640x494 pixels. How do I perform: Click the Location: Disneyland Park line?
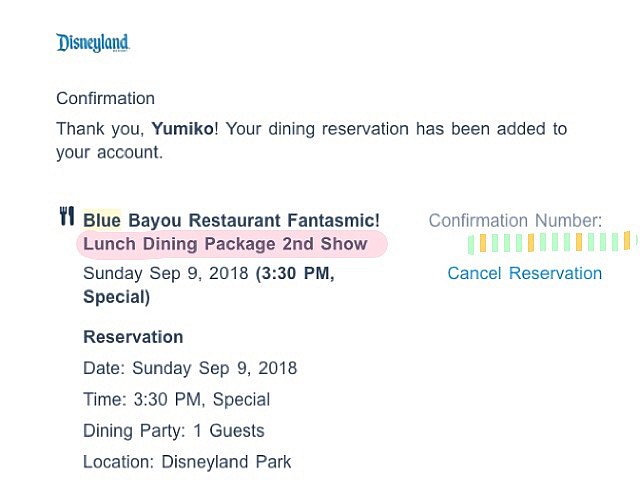pyautogui.click(x=187, y=462)
